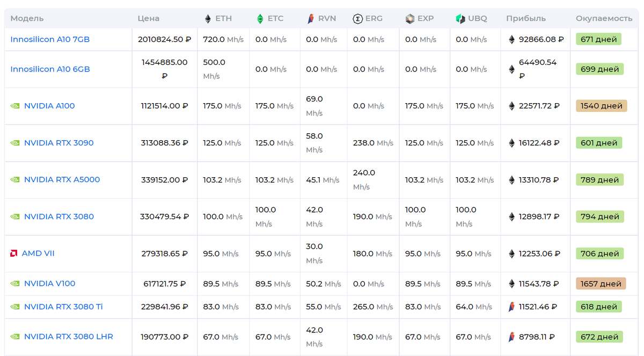
Task: Sort by the Окупаемость column header
Action: point(604,18)
